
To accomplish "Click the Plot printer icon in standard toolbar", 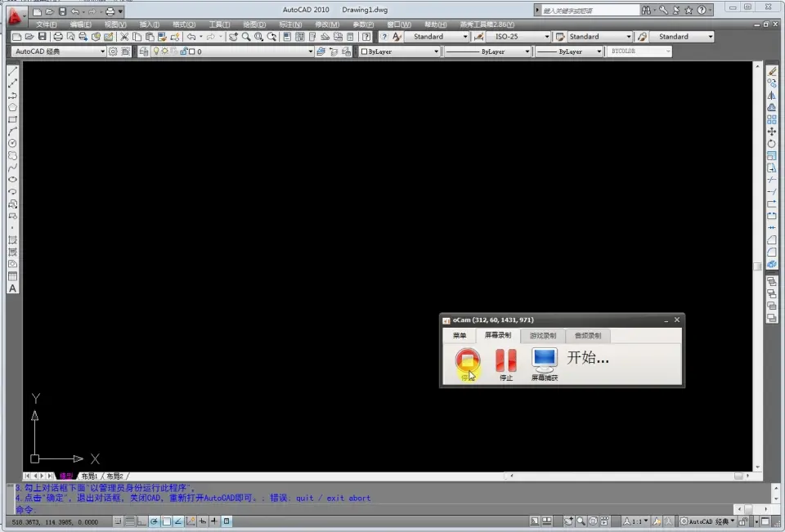I will coord(58,37).
